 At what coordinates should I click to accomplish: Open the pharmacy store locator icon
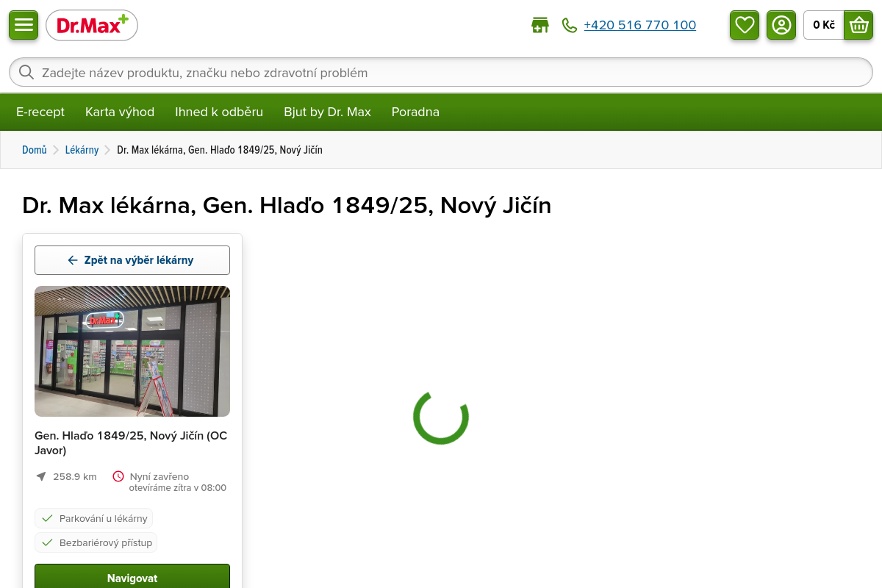540,25
